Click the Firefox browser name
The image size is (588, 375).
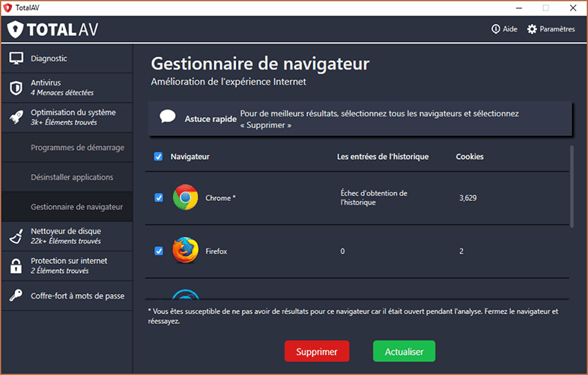tap(216, 251)
